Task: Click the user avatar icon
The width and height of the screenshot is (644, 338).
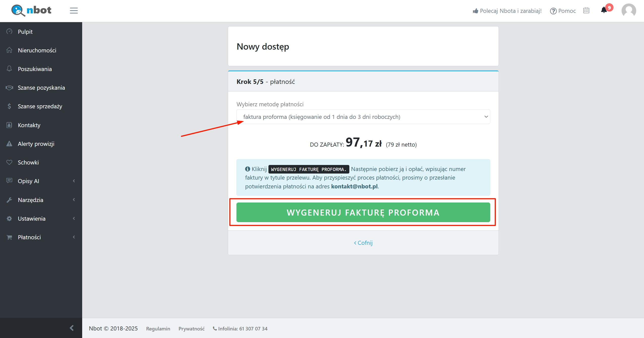Action: click(629, 11)
